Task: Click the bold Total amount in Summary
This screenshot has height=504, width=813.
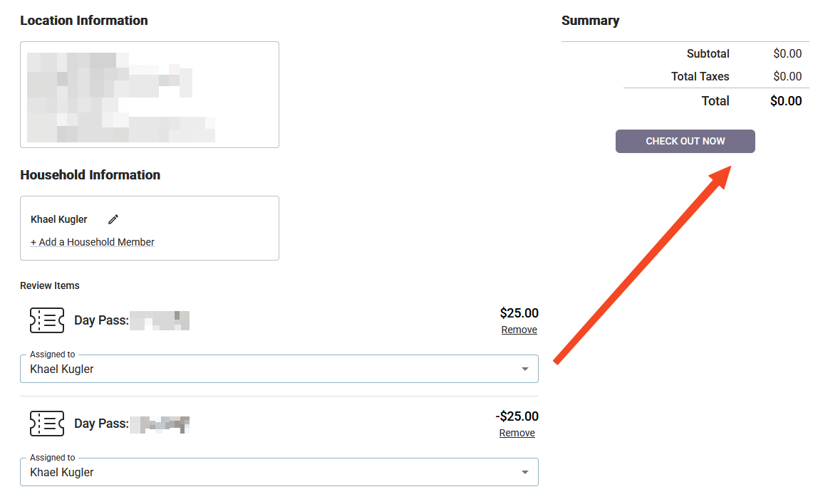Action: point(786,101)
